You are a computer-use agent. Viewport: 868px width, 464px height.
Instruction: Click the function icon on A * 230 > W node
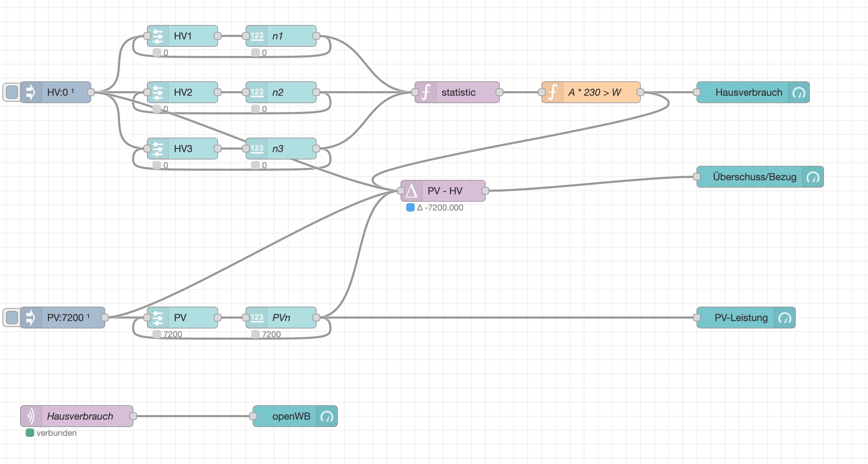553,93
